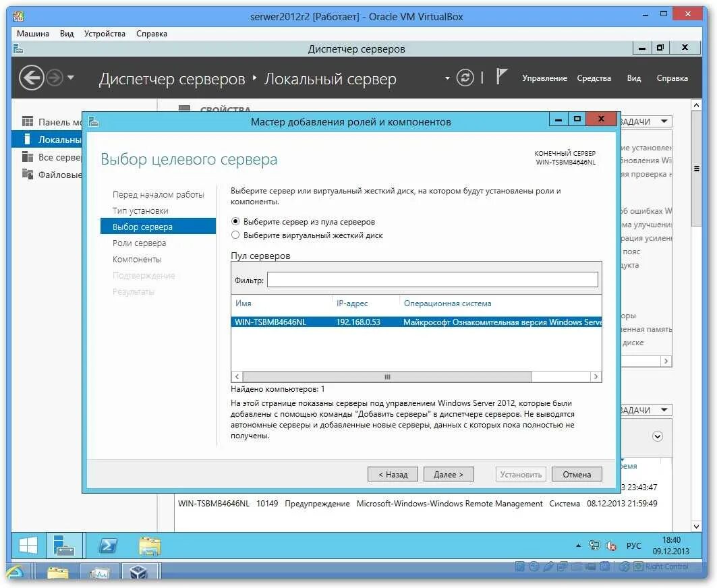Click network tray icon

click(594, 545)
